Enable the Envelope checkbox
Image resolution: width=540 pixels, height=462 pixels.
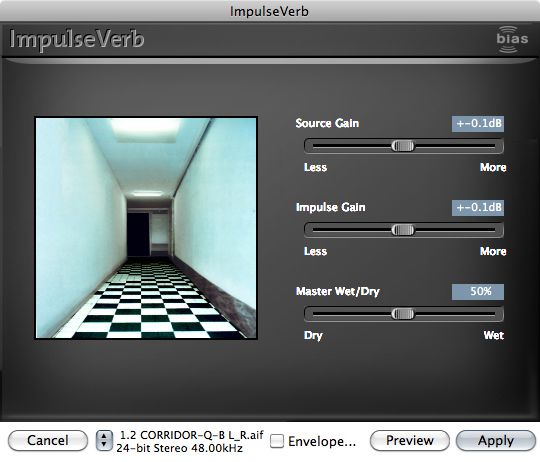coord(277,441)
